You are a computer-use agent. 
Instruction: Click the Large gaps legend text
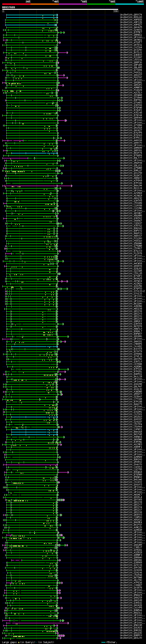28,642
